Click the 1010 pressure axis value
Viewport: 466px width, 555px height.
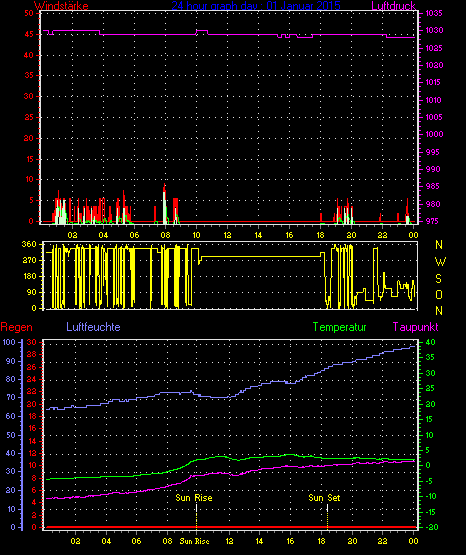tap(433, 100)
